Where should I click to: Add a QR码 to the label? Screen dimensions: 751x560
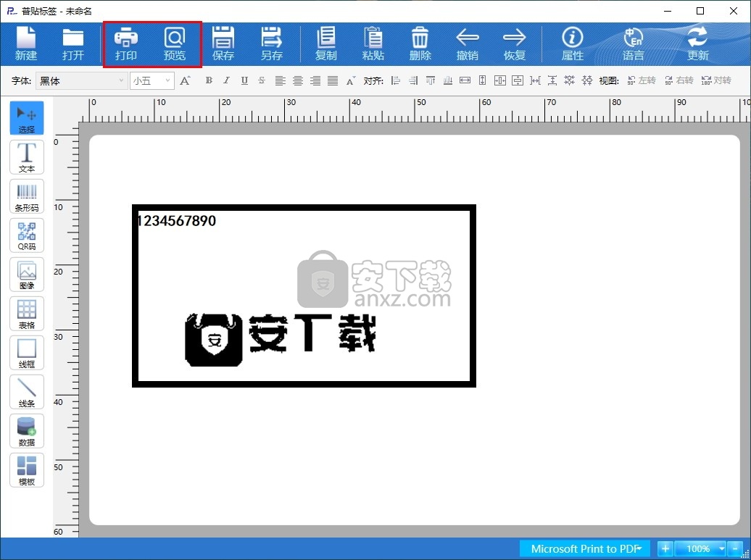click(27, 235)
